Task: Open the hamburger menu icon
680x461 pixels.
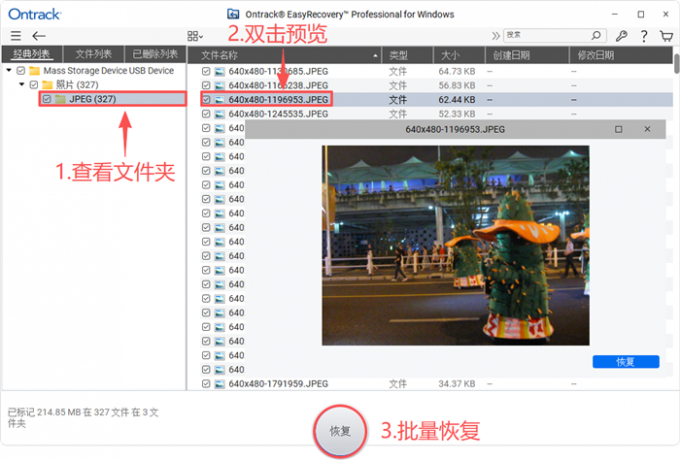Action: tap(16, 36)
